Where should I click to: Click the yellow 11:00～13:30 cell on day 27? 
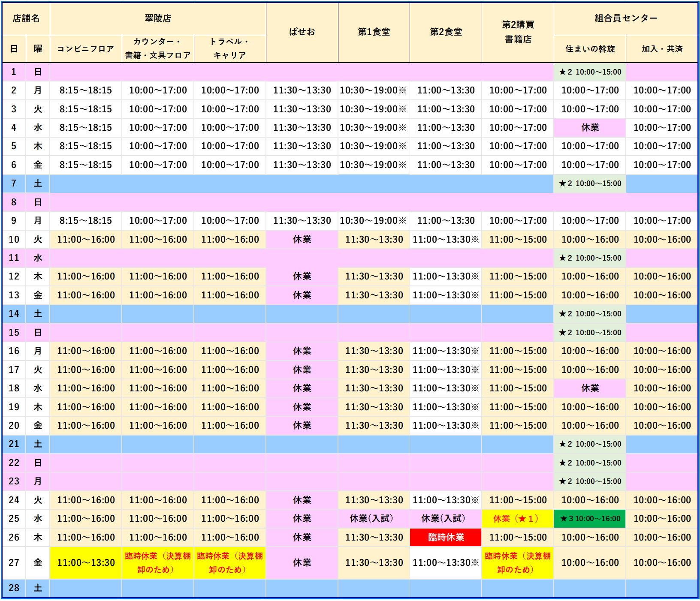click(x=86, y=562)
